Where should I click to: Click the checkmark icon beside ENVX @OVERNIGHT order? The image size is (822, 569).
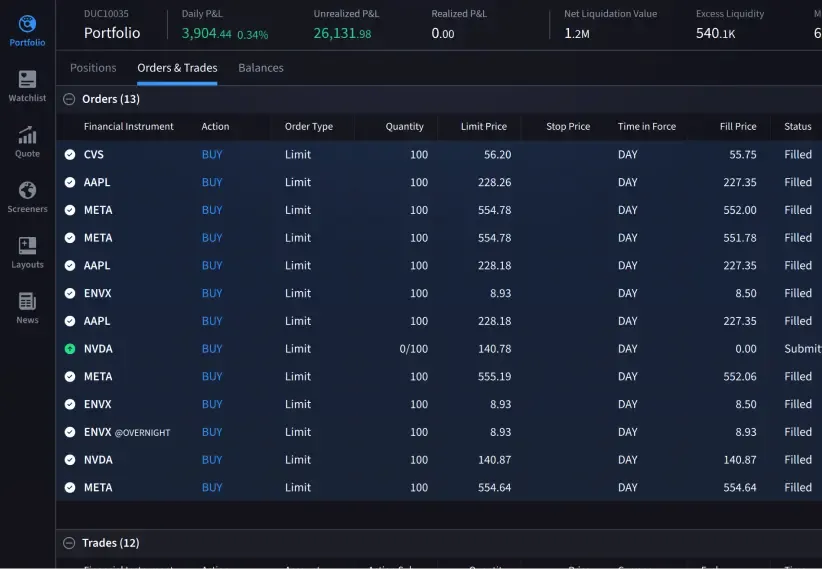coord(70,432)
